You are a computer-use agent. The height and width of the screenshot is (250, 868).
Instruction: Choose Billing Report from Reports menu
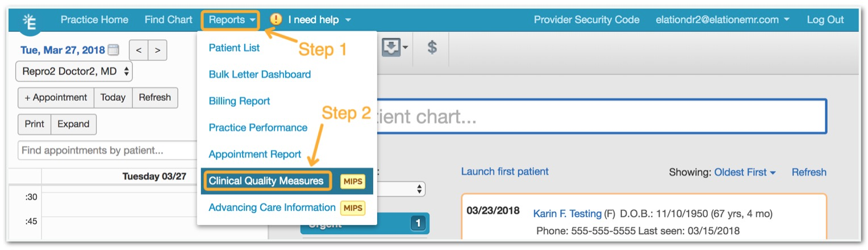click(x=239, y=101)
